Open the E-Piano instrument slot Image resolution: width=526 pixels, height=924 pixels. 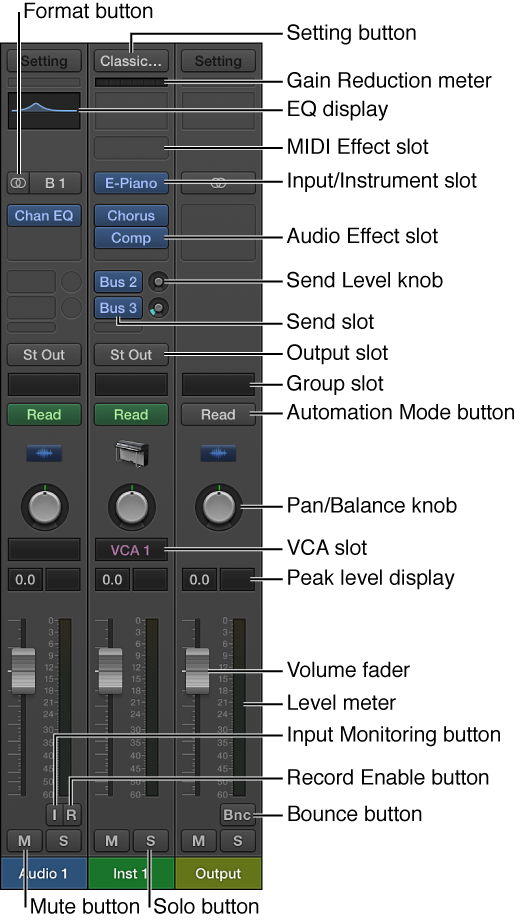(x=131, y=183)
